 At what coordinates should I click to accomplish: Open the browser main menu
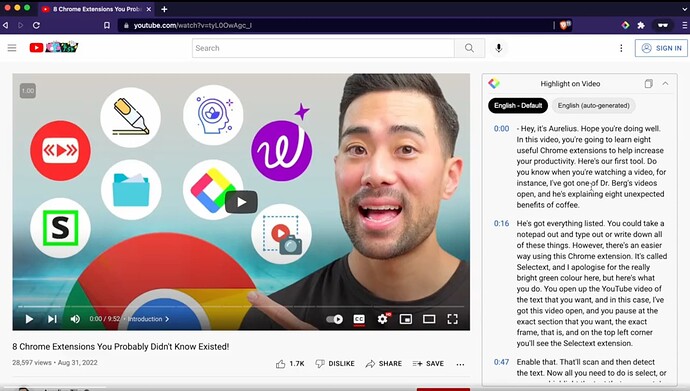point(685,26)
